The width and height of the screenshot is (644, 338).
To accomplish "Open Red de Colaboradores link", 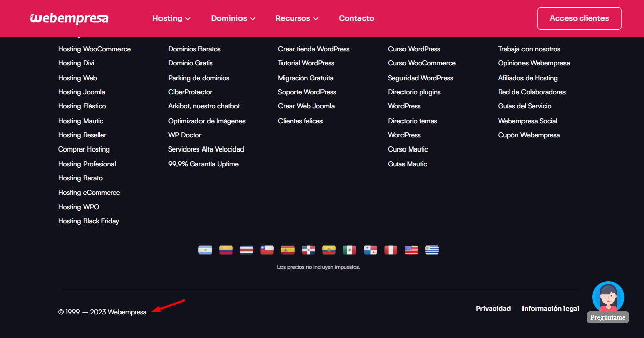I will 532,92.
